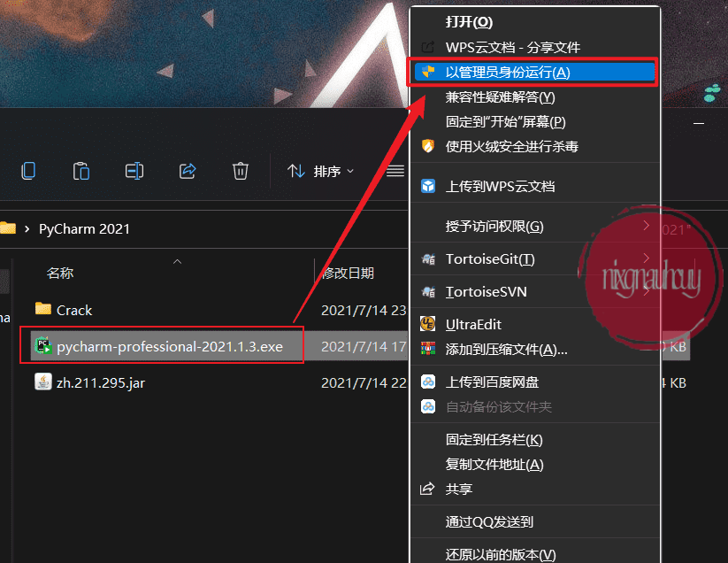Select 以管理员身份运行(A)
The width and height of the screenshot is (728, 563).
[535, 72]
